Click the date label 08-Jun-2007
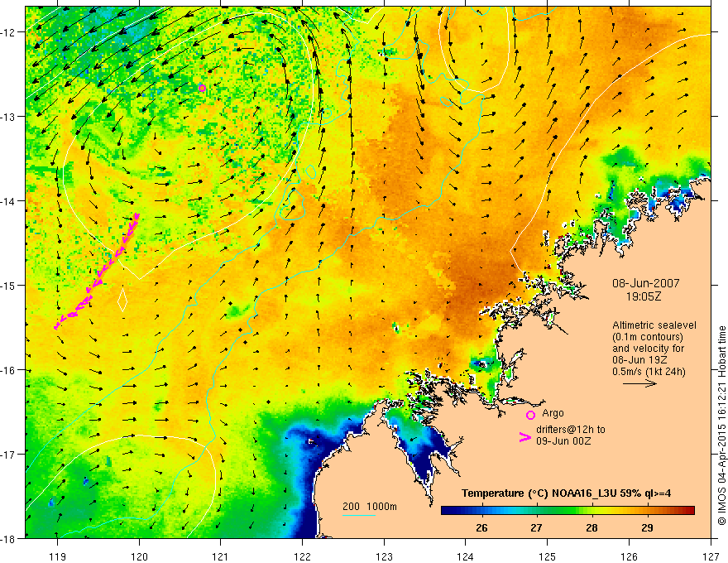This screenshot has width=728, height=563. (646, 283)
